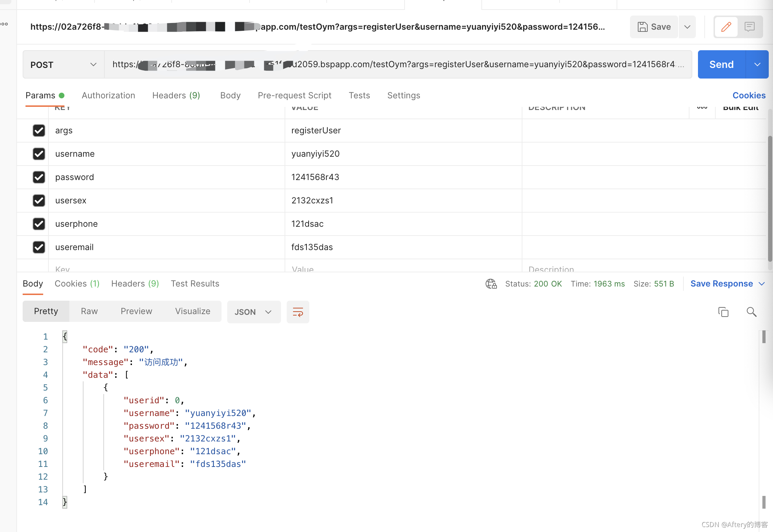Screen dimensions: 773x532
Task: Toggle line wrap icon in response
Action: [x=298, y=312]
